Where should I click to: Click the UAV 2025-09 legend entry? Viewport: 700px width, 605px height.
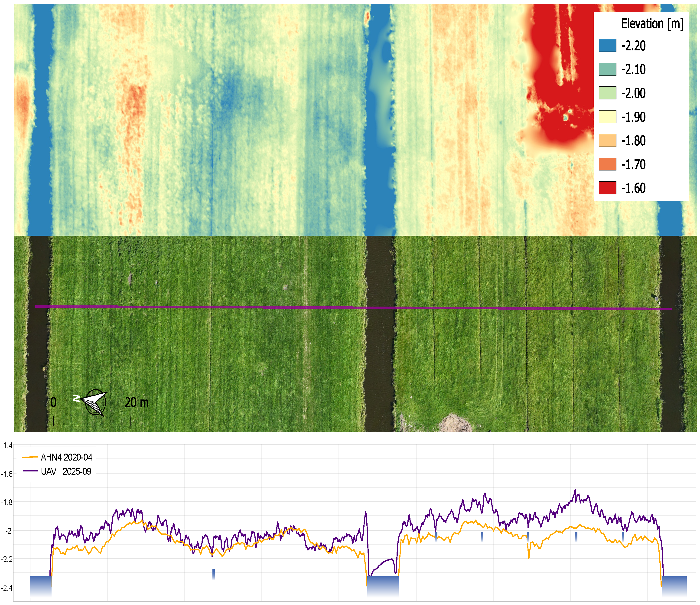[66, 471]
